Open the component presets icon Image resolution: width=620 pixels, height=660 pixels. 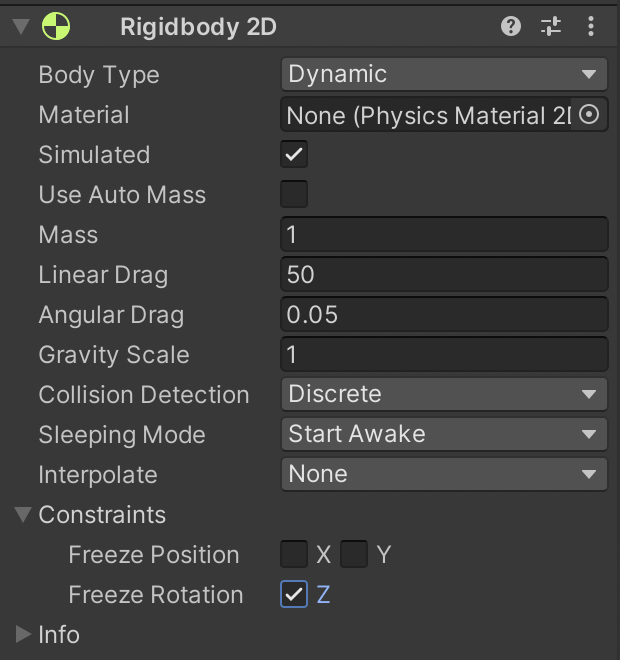coord(551,27)
